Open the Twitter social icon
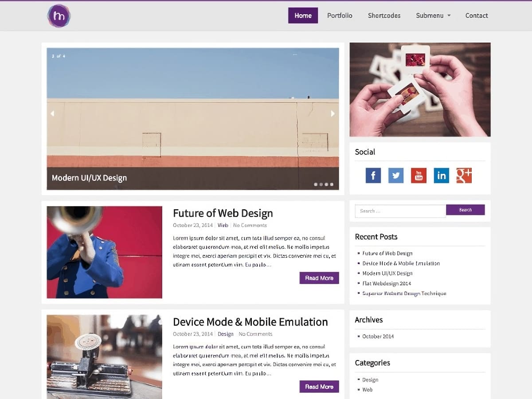Screen dimensions: 532x399 396,176
